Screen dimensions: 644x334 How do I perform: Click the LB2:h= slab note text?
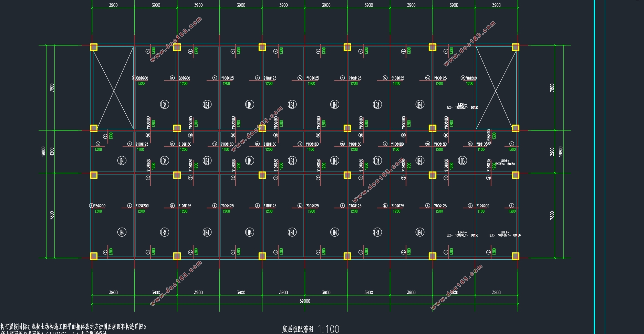tap(505, 234)
